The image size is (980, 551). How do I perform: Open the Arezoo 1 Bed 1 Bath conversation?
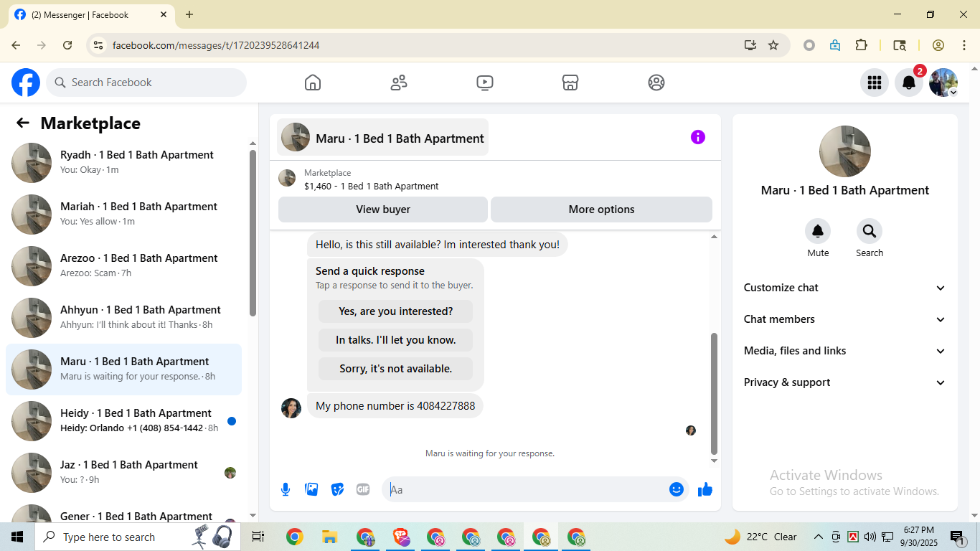tap(123, 266)
